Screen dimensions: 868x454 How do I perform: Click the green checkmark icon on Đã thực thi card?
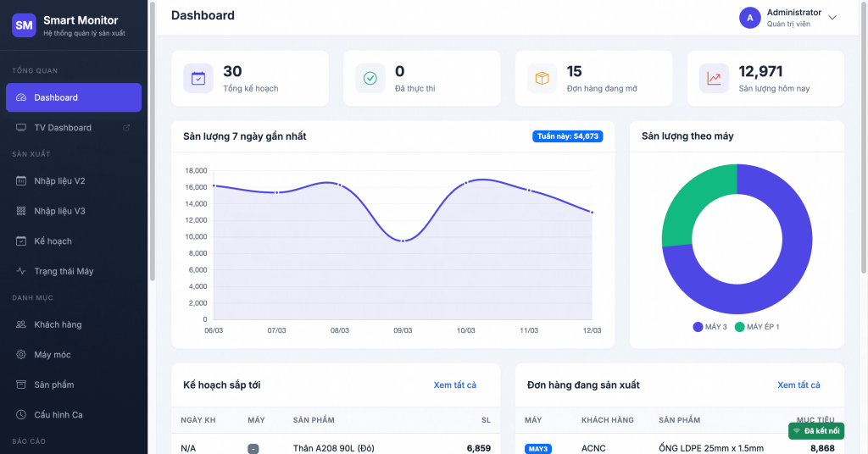(x=370, y=79)
